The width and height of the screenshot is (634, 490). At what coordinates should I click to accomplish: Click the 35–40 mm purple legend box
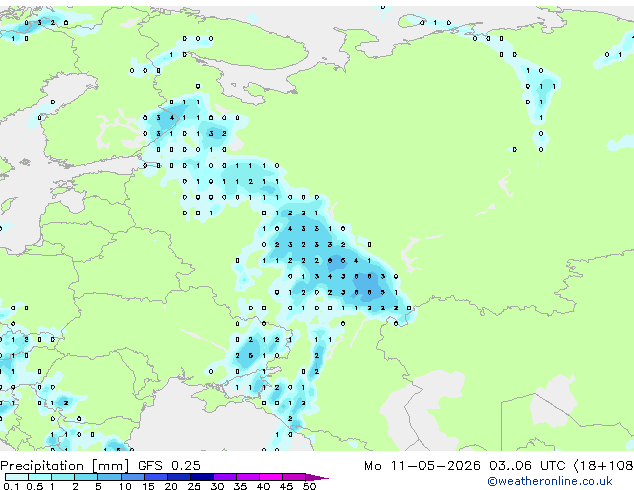click(x=248, y=477)
